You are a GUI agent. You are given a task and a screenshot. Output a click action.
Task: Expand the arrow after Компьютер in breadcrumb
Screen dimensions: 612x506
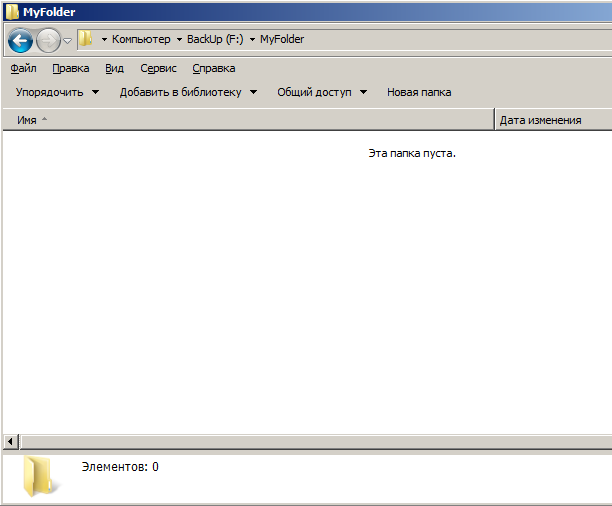(179, 40)
